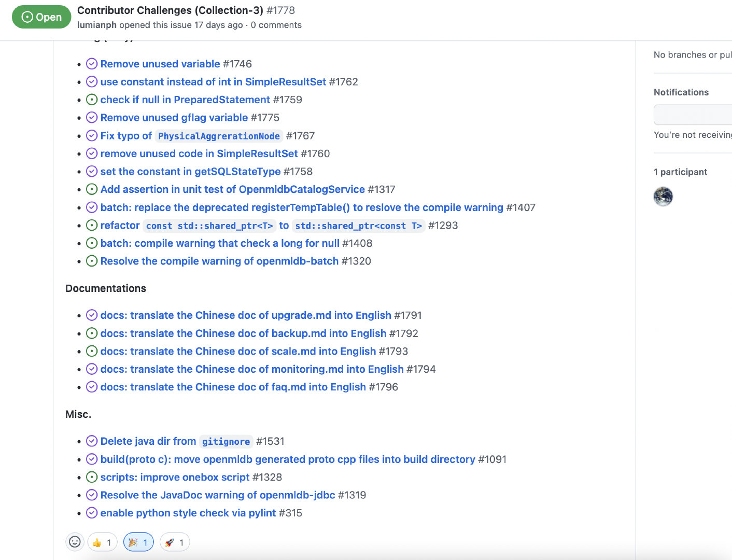
Task: Click status icon beside 'Fix typo of PhysicalAggrerationNode'
Action: 92,136
